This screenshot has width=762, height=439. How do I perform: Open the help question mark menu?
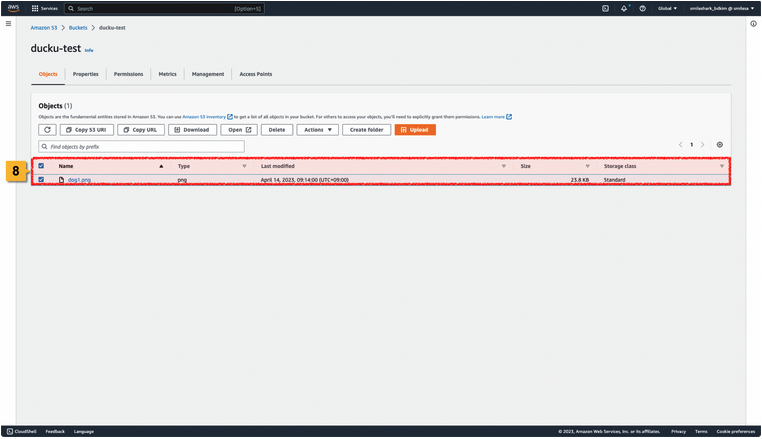tap(642, 8)
